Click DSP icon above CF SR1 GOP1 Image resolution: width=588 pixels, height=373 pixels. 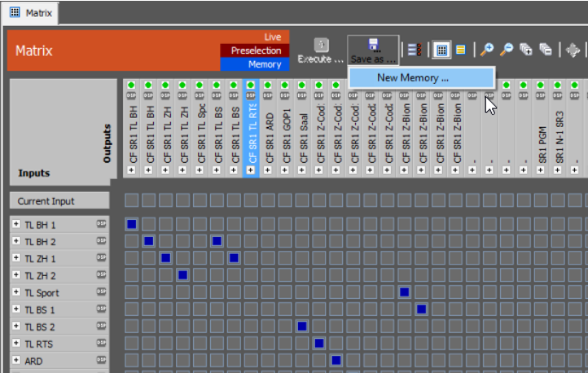point(285,95)
